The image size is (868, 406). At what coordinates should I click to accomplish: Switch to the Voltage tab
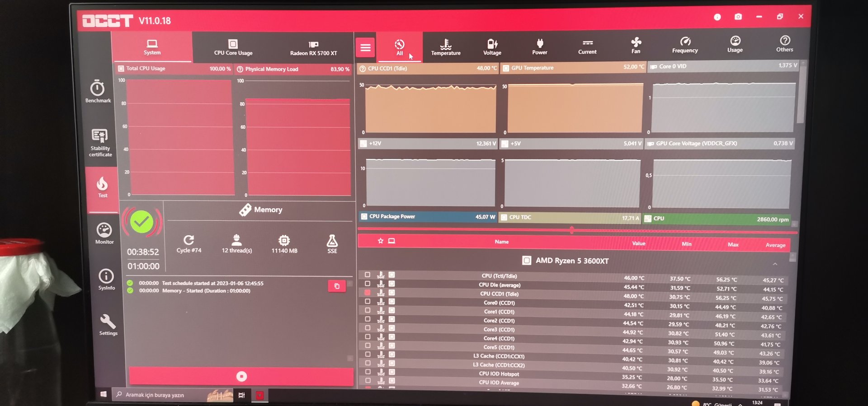pos(492,47)
